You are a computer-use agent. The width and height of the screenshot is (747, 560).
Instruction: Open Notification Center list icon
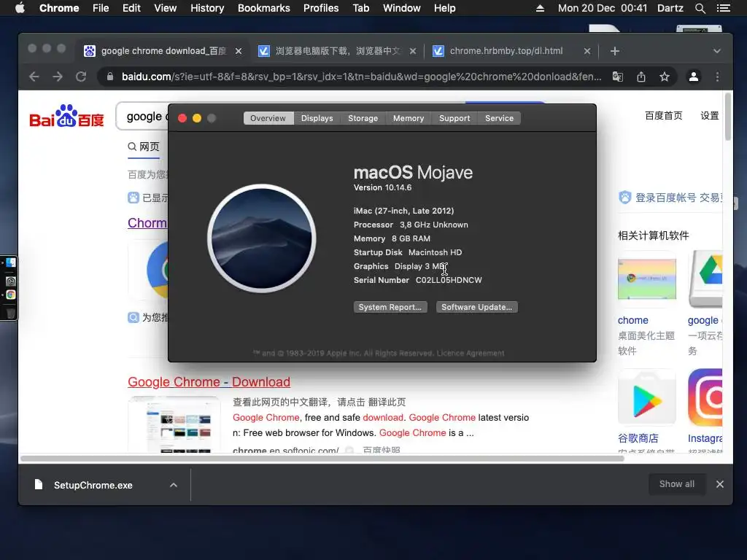click(x=723, y=8)
